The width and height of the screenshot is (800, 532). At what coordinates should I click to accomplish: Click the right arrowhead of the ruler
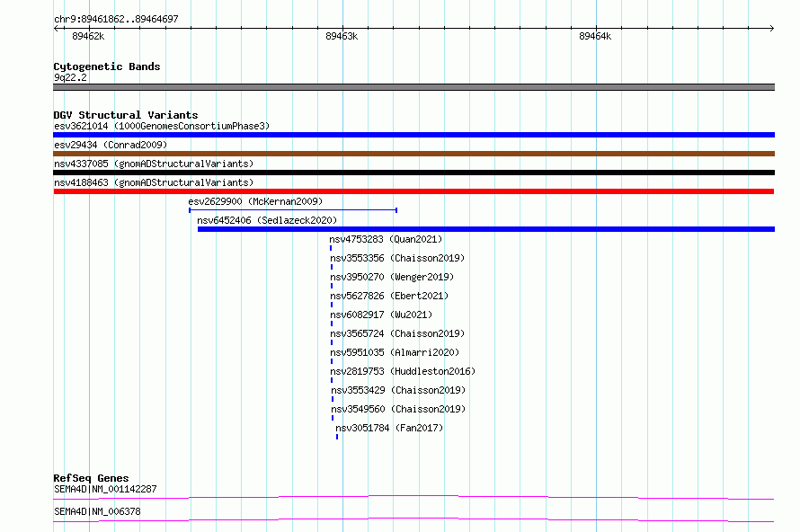coord(772,28)
